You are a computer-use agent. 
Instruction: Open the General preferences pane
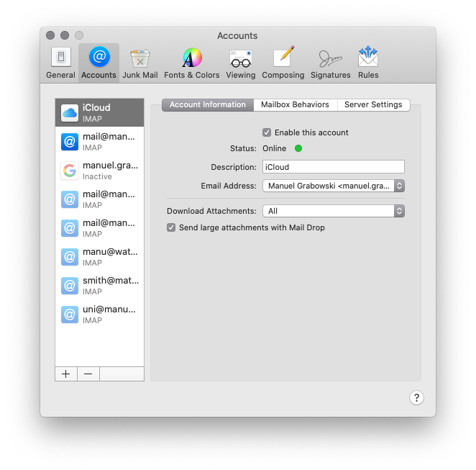[x=60, y=63]
